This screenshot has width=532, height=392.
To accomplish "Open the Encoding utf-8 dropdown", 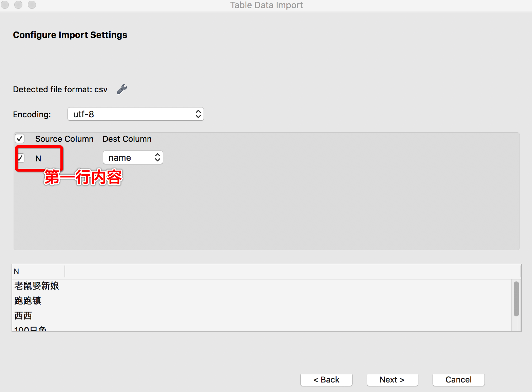I will 136,114.
